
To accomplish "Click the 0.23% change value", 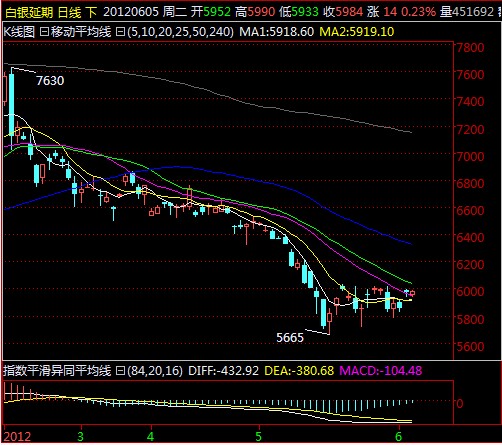I will (x=418, y=12).
